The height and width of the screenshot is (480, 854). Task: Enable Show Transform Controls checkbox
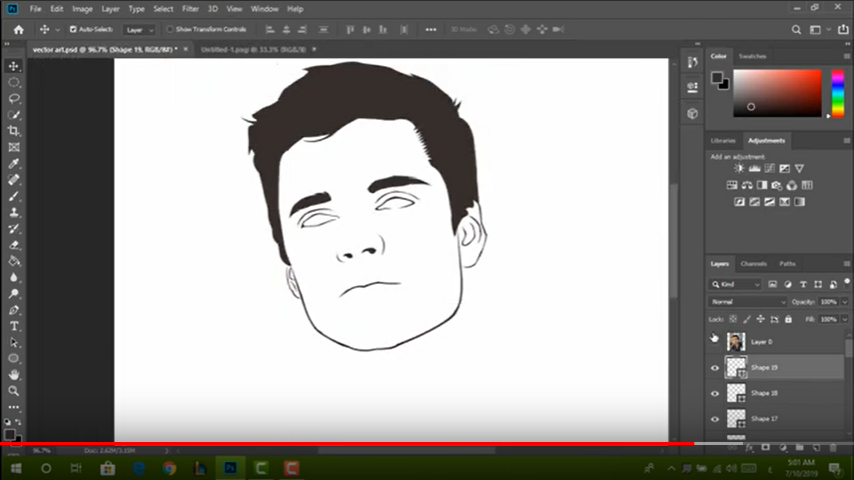tap(170, 29)
